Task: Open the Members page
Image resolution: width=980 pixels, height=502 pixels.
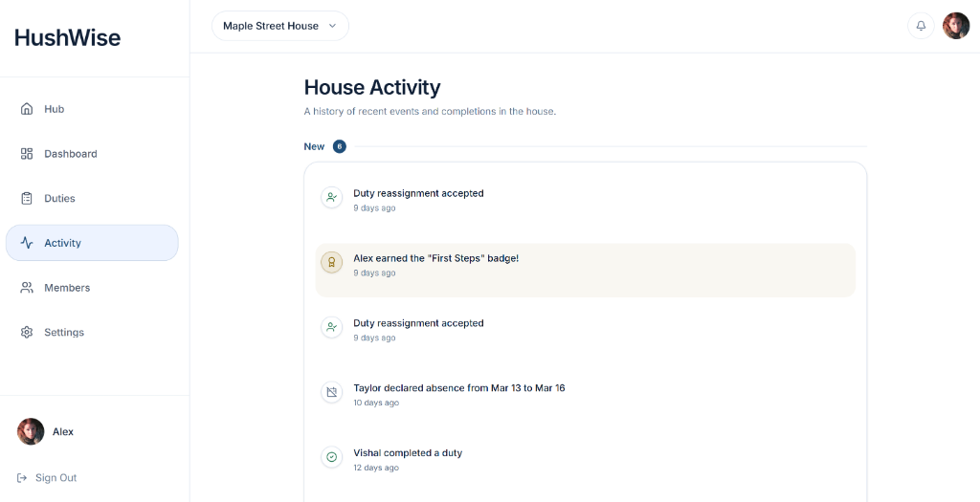Action: pyautogui.click(x=67, y=288)
